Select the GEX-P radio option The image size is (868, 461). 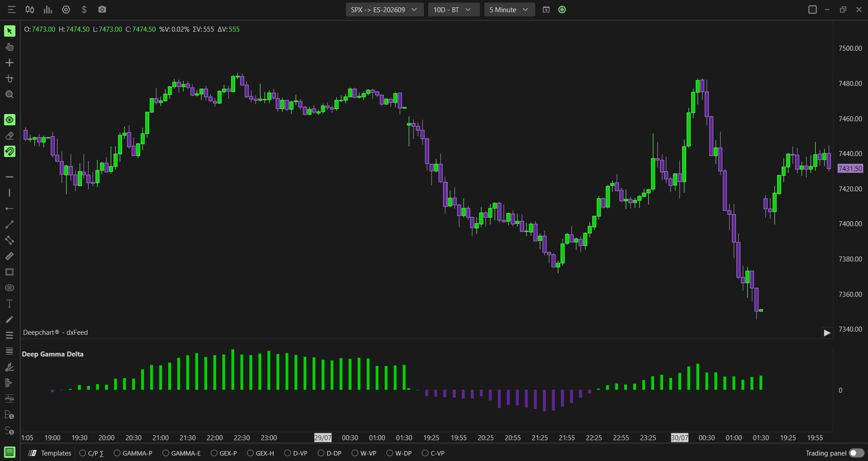coord(224,453)
